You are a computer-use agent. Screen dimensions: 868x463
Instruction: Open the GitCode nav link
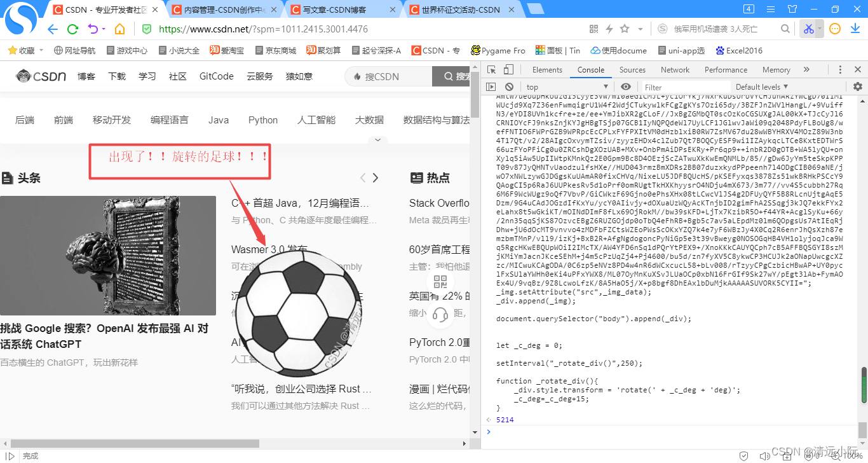point(217,76)
